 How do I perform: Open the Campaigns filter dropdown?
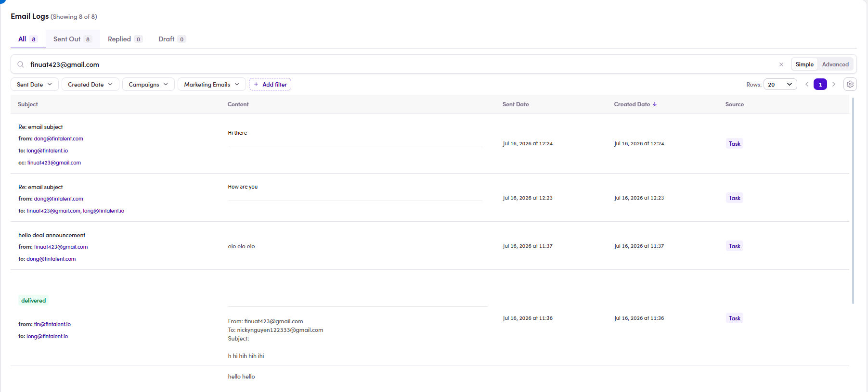[x=148, y=84]
